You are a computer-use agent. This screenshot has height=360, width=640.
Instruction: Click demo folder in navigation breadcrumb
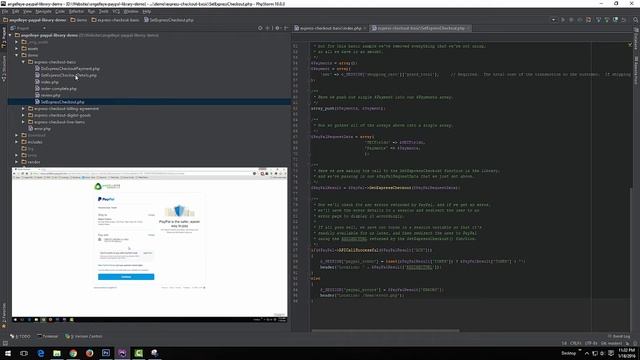coord(79,20)
